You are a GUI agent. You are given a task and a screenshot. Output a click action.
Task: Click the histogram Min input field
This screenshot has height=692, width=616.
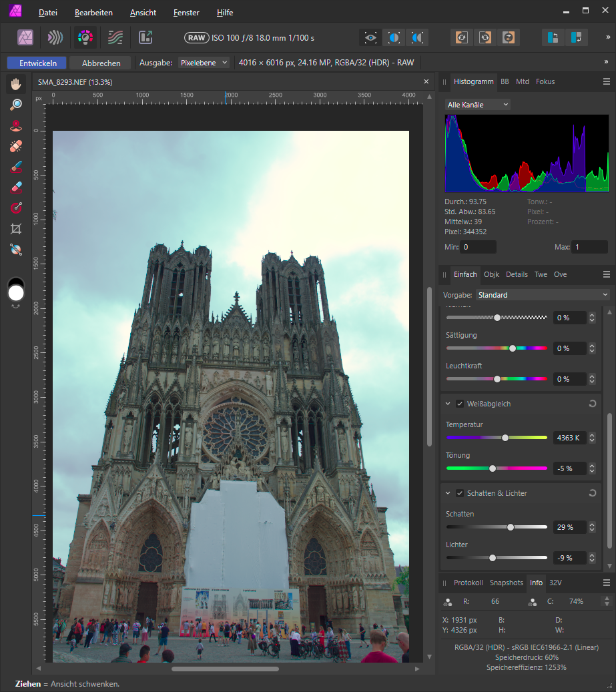(x=478, y=247)
